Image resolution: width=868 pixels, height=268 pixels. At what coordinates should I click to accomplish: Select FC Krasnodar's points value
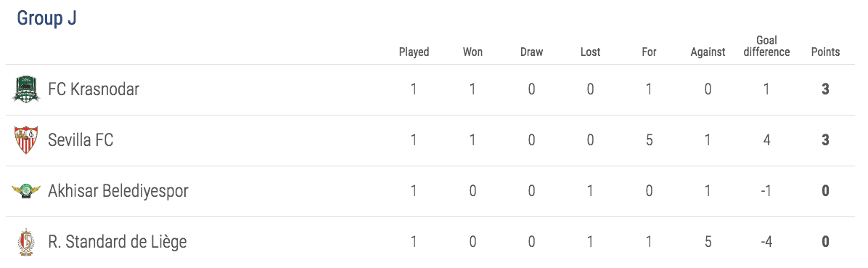point(825,89)
